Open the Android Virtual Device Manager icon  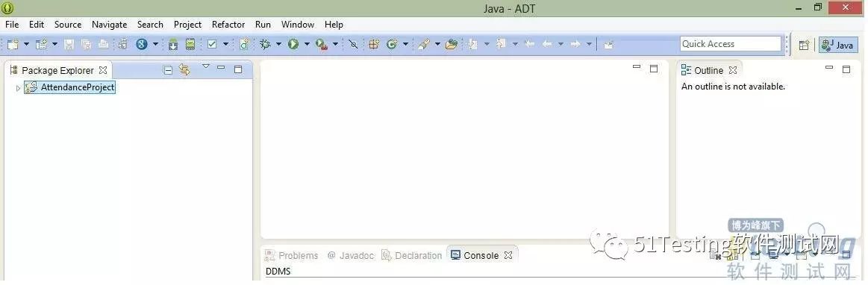click(x=190, y=44)
